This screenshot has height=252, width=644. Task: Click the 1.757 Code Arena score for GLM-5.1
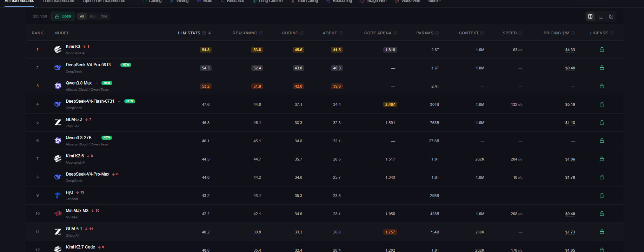tap(390, 232)
